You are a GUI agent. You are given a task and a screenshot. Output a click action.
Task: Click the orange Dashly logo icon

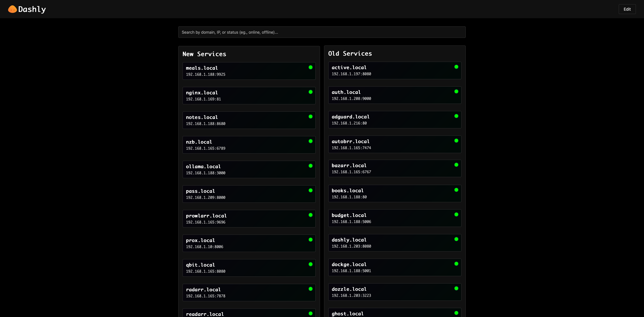coord(12,9)
